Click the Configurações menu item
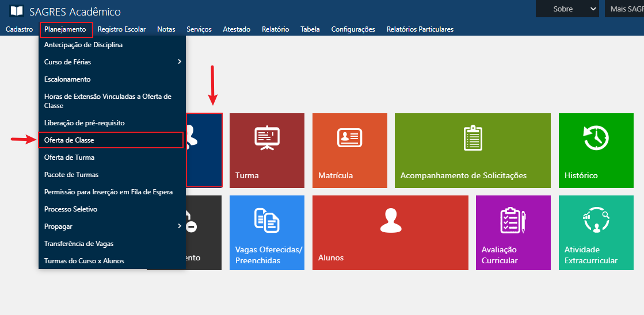Image resolution: width=644 pixels, height=315 pixels. [353, 29]
